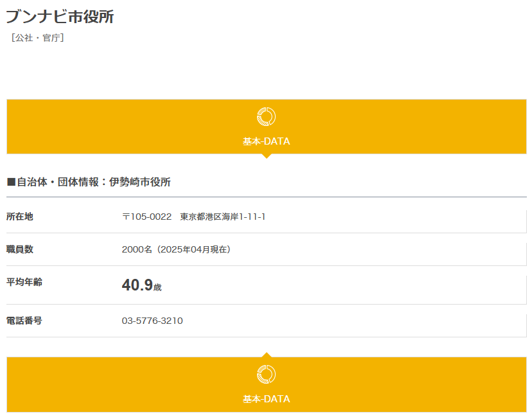532x419 pixels.
Task: Click the 所在地 row label
Action: (20, 217)
